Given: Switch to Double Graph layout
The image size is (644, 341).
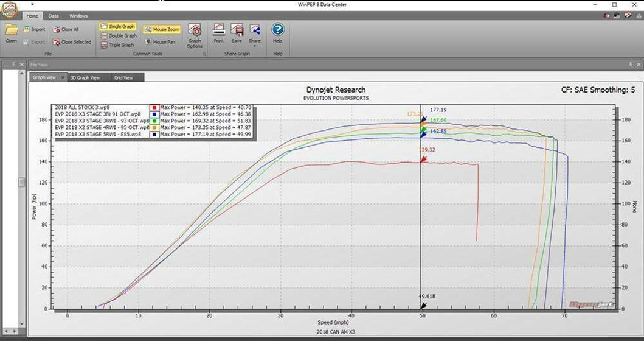Looking at the screenshot, I should (119, 36).
